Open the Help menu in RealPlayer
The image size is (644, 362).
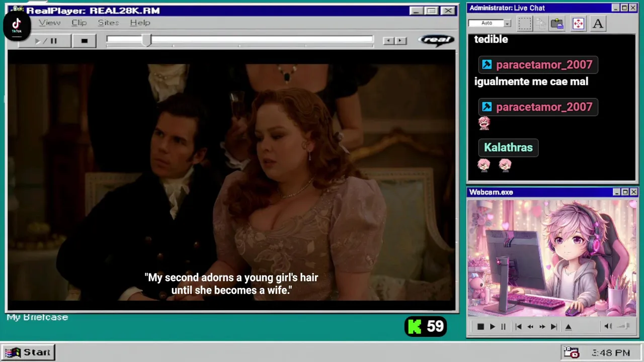pos(140,23)
